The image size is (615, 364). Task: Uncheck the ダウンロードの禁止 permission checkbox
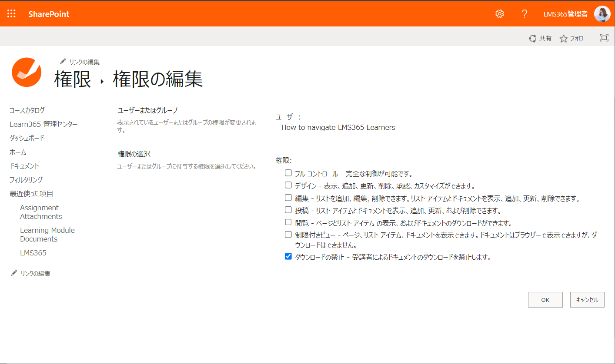(x=288, y=256)
